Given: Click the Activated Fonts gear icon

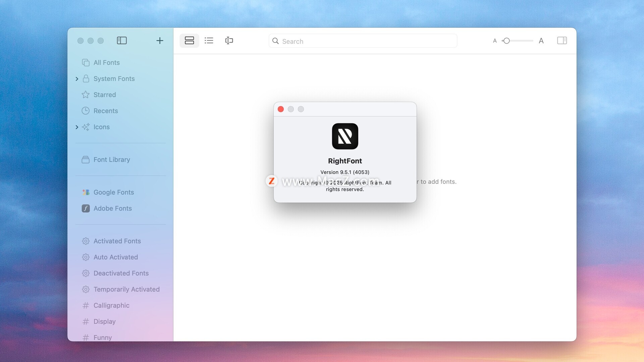Looking at the screenshot, I should click(x=86, y=241).
